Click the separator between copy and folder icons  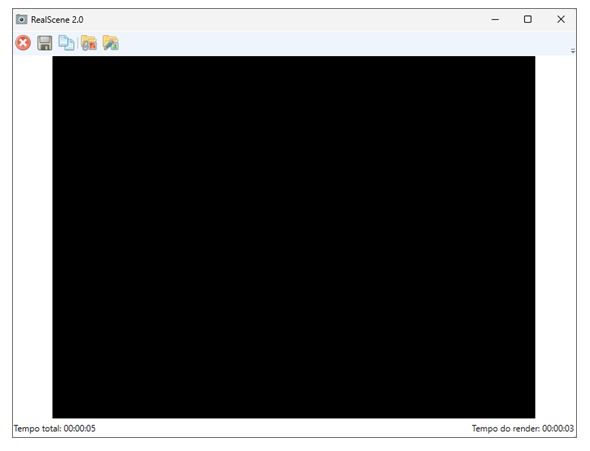(78, 43)
